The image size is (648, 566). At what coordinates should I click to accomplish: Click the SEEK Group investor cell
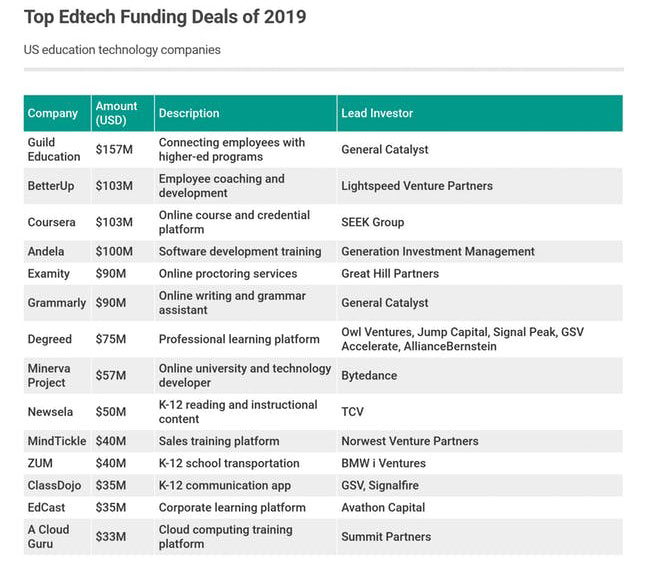[480, 222]
